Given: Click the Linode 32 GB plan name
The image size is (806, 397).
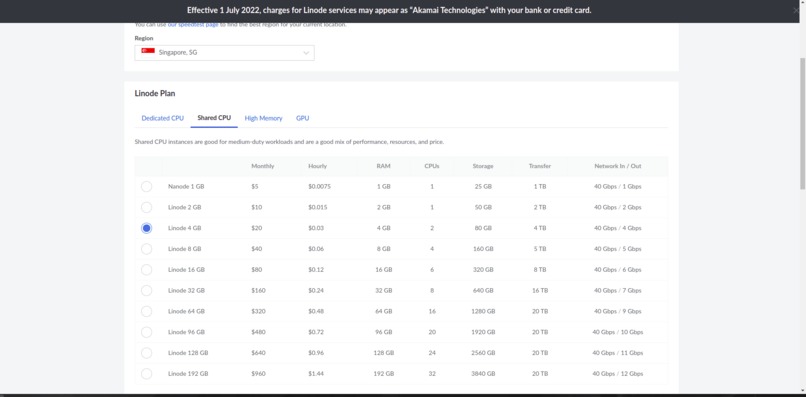Looking at the screenshot, I should (x=186, y=291).
